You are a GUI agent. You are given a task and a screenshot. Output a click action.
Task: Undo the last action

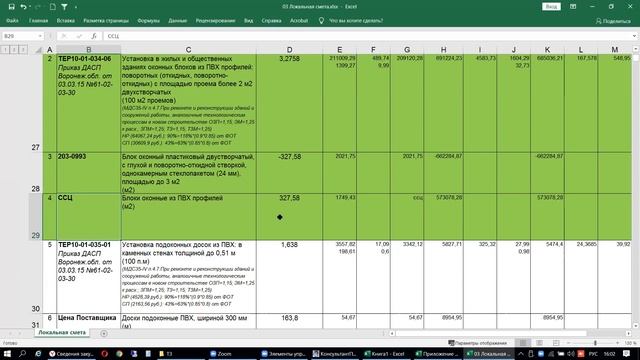23,7
